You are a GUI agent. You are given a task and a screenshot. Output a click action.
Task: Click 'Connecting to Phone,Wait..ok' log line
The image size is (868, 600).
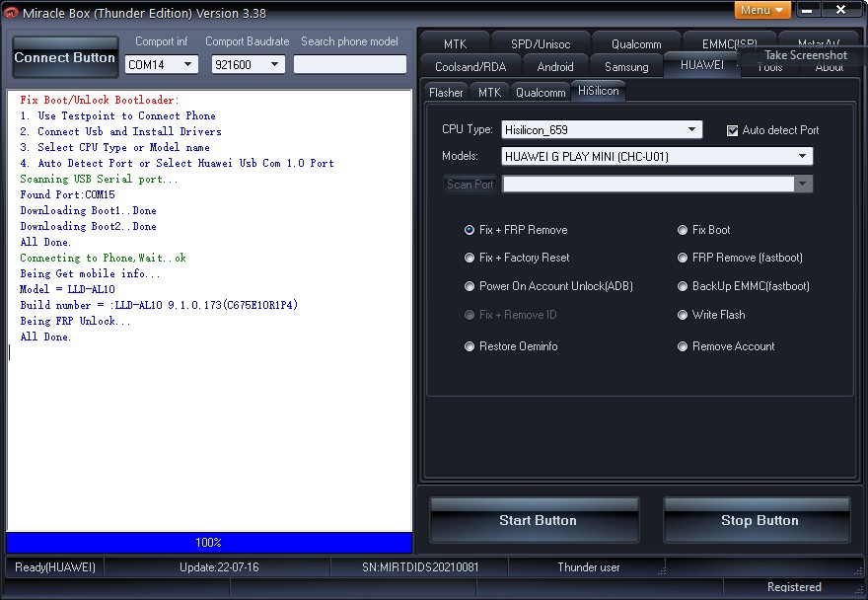pos(103,258)
